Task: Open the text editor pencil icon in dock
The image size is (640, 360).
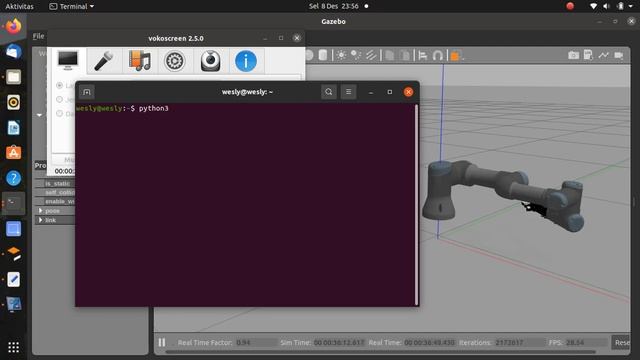Action: 13,279
